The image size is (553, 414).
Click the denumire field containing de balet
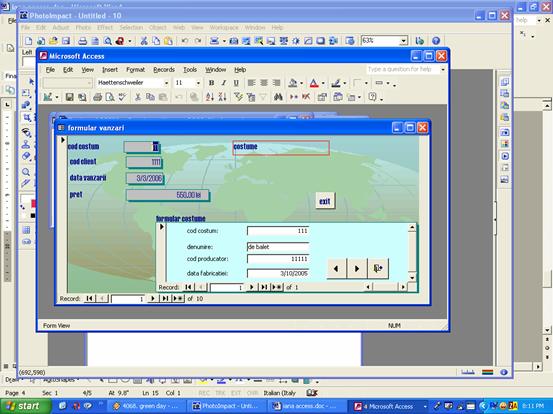(278, 247)
